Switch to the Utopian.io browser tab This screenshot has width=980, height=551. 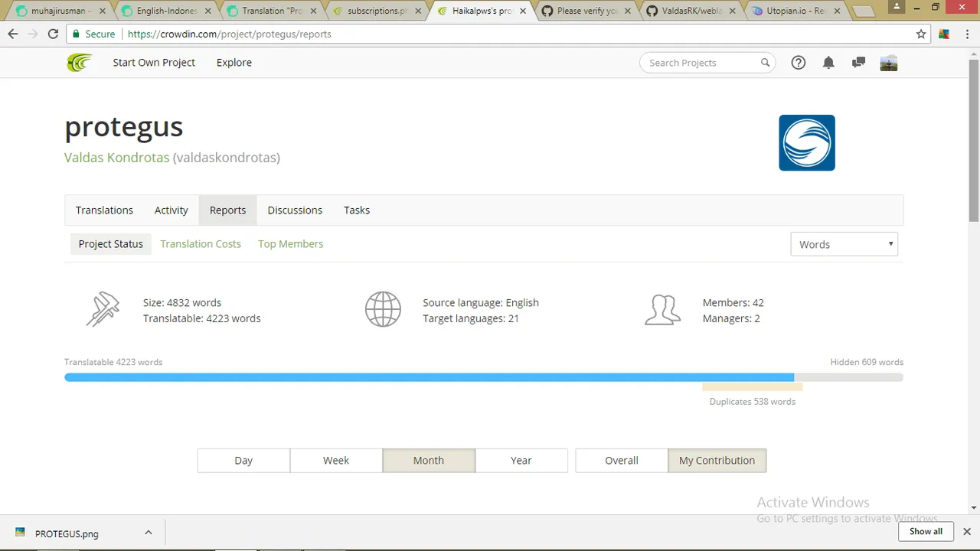pos(796,11)
